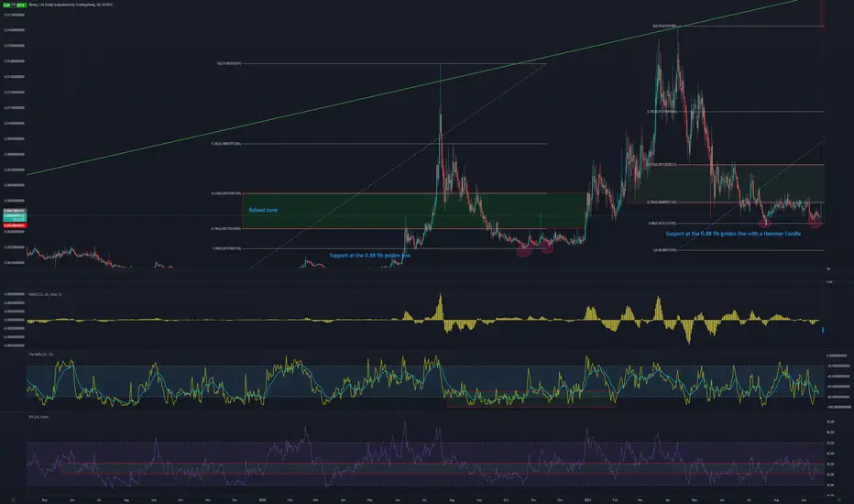Click the MACD indicator legend label
The width and height of the screenshot is (854, 504).
(45, 294)
